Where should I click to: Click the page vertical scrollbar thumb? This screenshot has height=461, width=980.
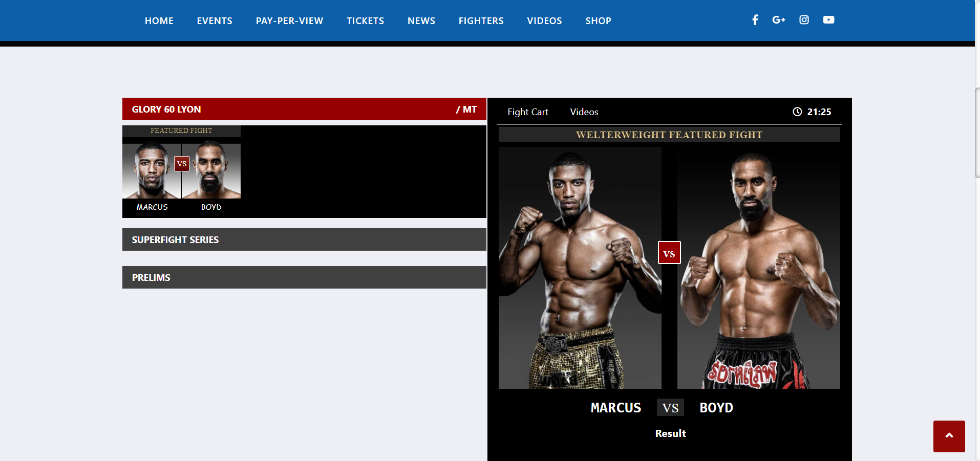977,133
